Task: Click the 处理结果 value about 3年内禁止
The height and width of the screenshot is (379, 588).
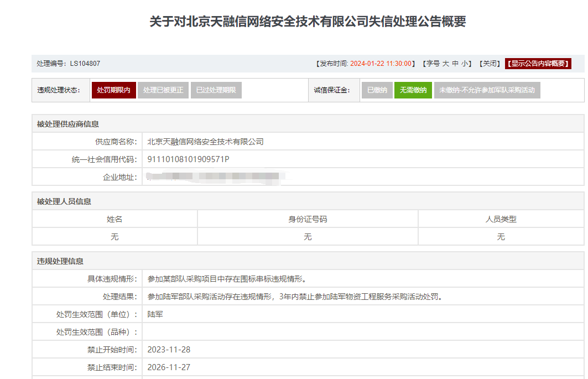Action: [x=295, y=297]
